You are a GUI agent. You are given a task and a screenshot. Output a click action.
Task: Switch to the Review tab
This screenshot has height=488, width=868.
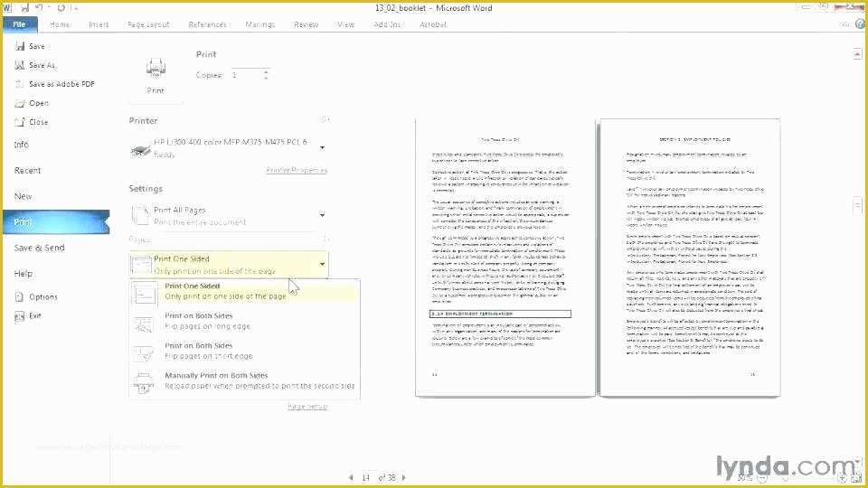click(307, 24)
